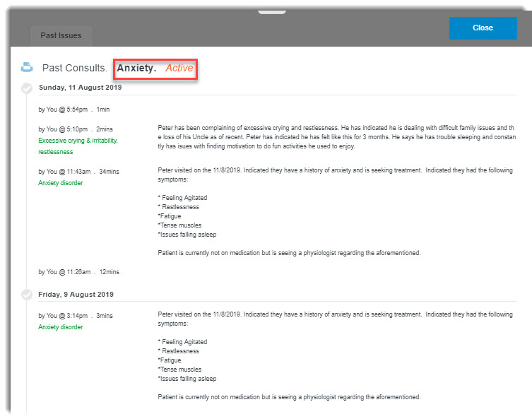
Task: Click '*Tense muscles' in the Friday note
Action: click(179, 370)
